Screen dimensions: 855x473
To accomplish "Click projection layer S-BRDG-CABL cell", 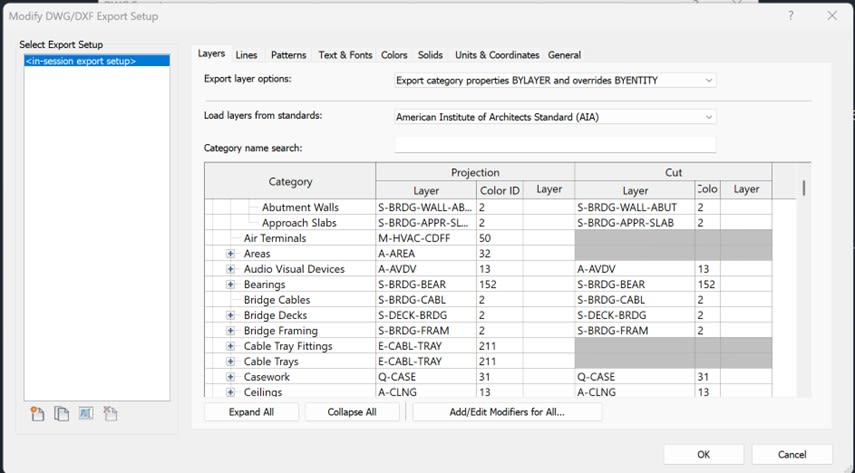I will [426, 300].
